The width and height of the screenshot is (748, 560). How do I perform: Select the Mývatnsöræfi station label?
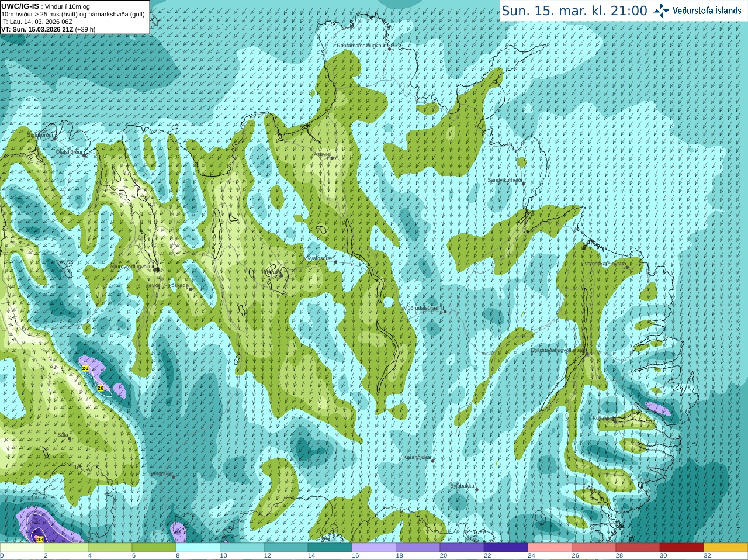[318, 258]
